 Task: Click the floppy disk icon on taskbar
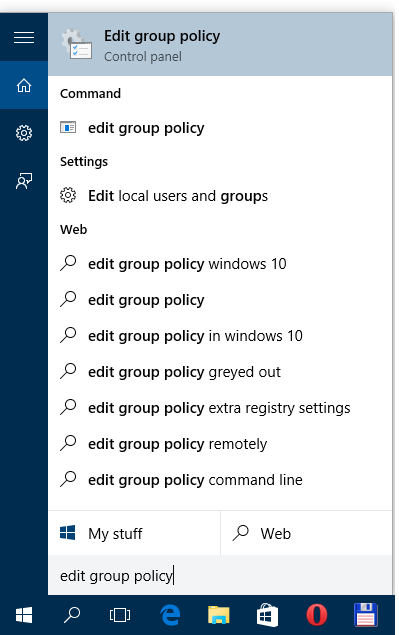point(366,615)
